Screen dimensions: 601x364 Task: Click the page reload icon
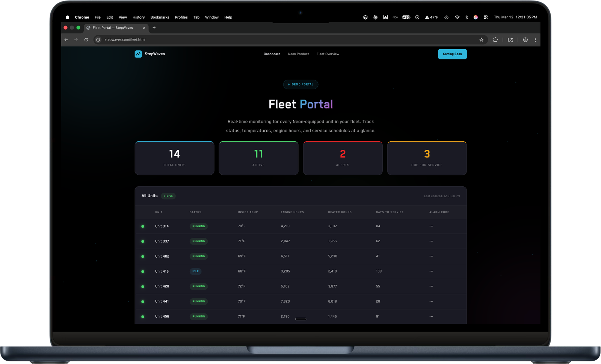click(x=86, y=39)
